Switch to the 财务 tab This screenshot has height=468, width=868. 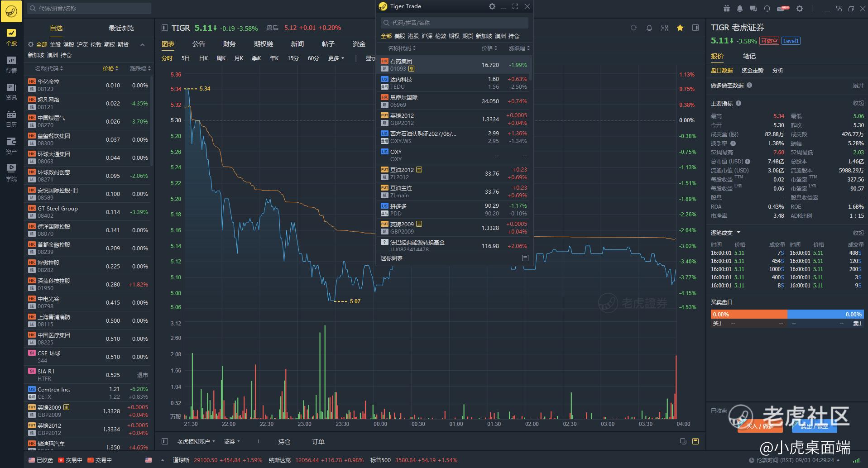click(x=230, y=44)
